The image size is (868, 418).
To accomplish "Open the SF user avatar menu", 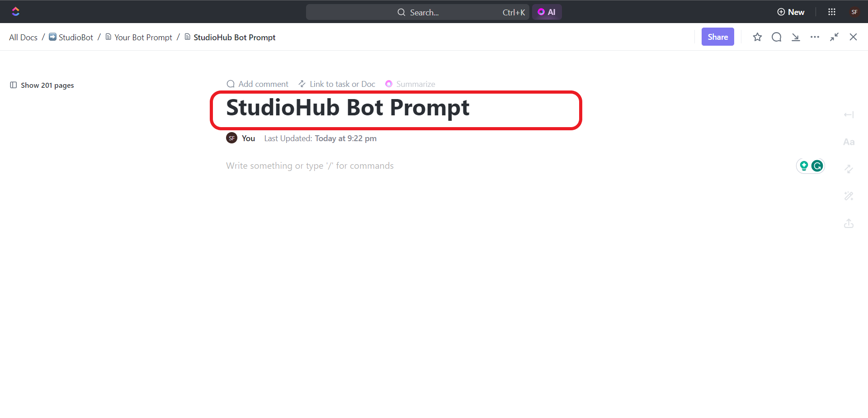I will (x=854, y=12).
